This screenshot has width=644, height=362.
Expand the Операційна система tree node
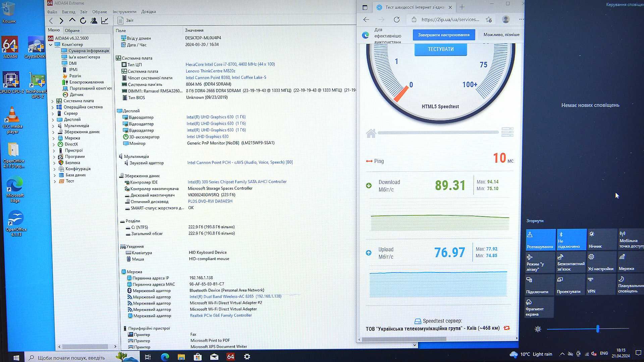point(53,107)
